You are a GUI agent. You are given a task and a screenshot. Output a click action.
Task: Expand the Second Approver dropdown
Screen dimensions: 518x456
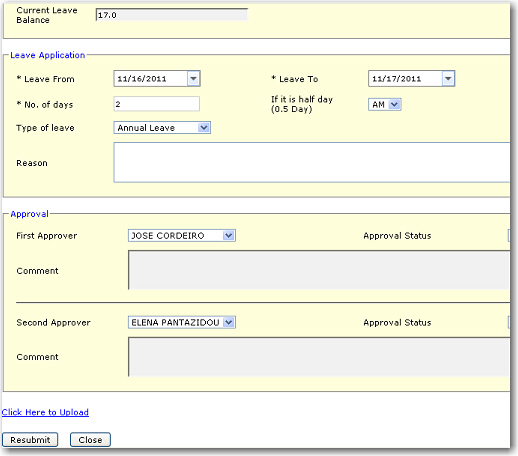click(228, 322)
